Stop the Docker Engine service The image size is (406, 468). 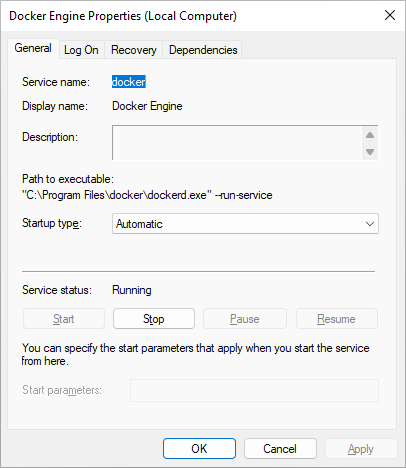[154, 319]
